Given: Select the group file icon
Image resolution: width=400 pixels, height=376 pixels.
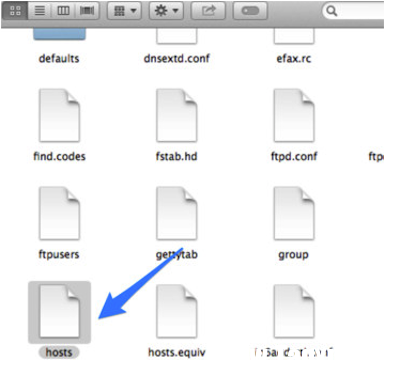Looking at the screenshot, I should pyautogui.click(x=294, y=213).
